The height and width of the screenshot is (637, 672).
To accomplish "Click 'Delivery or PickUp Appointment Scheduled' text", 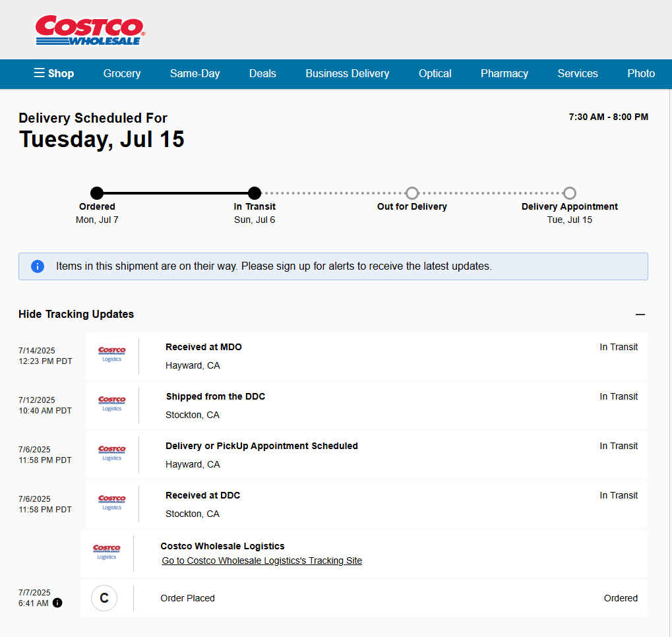I will pyautogui.click(x=262, y=446).
